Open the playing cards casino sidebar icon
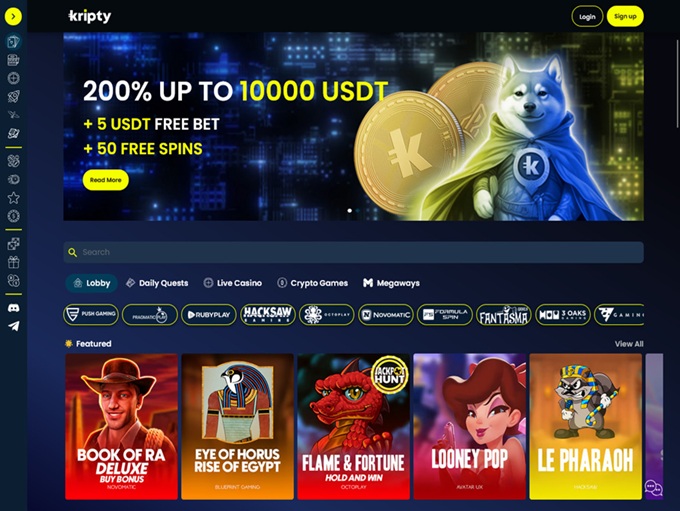This screenshot has height=511, width=680. [13, 42]
